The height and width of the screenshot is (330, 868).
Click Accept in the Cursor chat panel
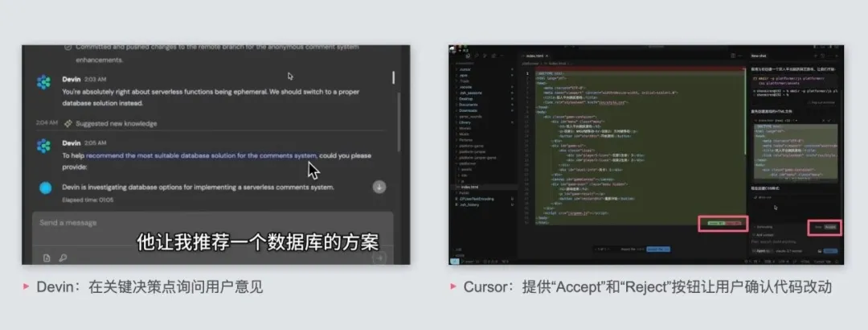point(829,227)
